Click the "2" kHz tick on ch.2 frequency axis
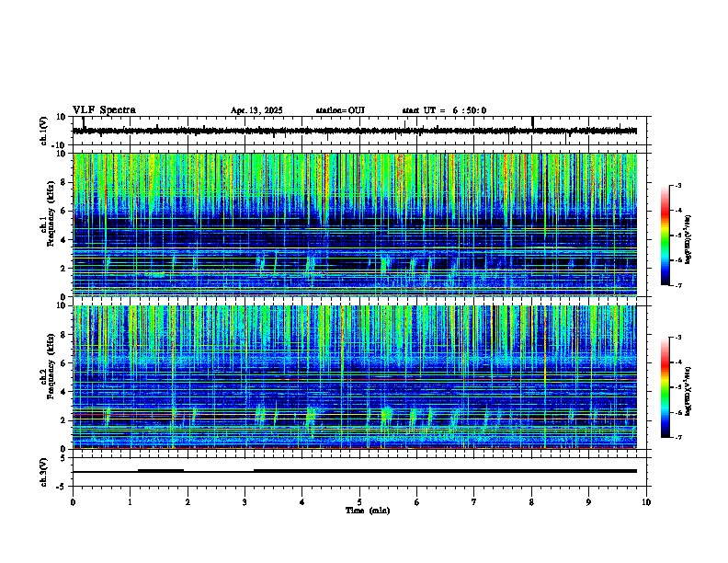Image resolution: width=728 pixels, height=563 pixels. (64, 420)
